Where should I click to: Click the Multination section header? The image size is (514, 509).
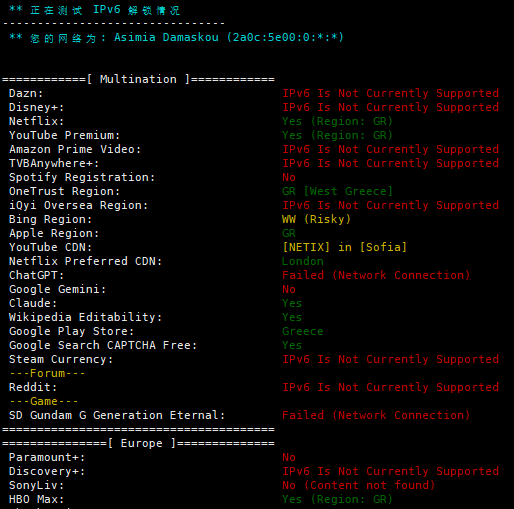(x=138, y=79)
